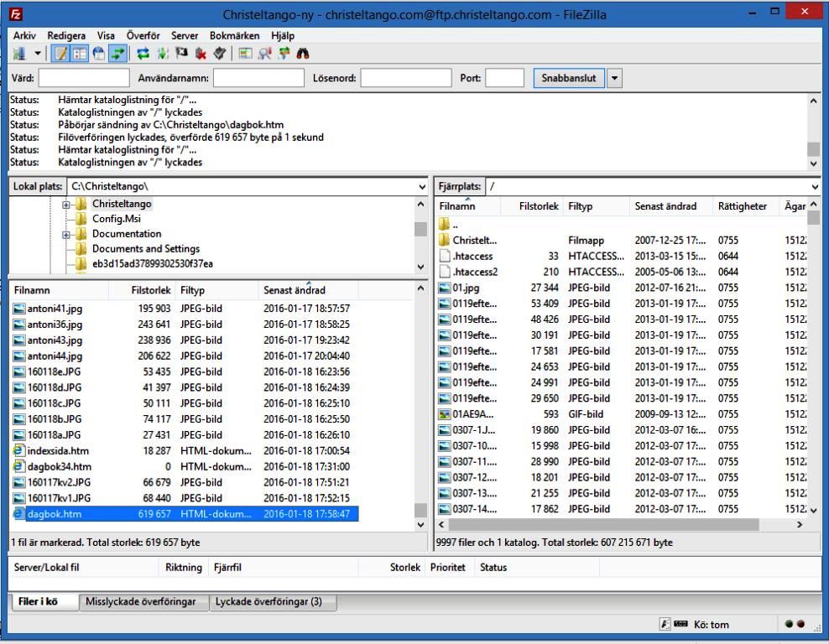Open the Hjälp menu
The width and height of the screenshot is (829, 644).
click(x=283, y=36)
